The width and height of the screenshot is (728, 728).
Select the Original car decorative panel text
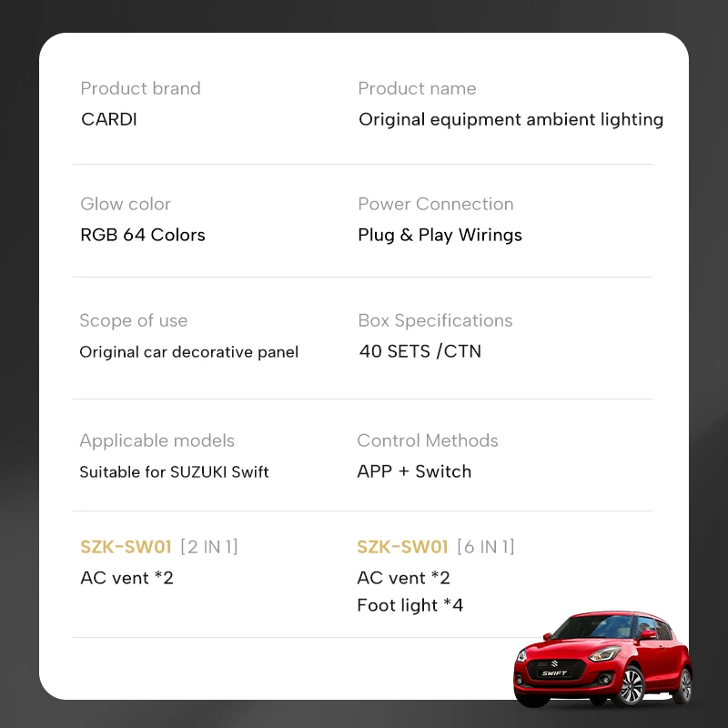(188, 352)
